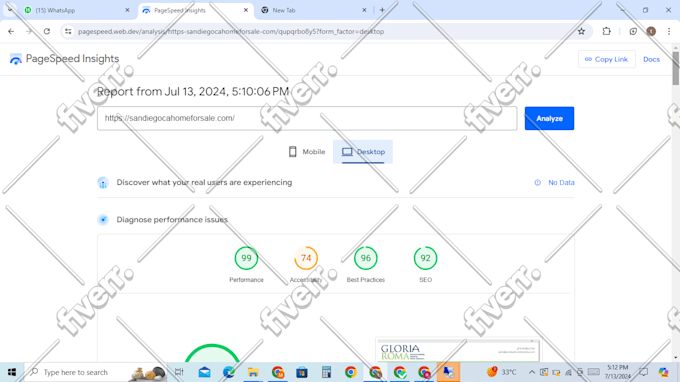Image resolution: width=680 pixels, height=382 pixels.
Task: Open tab search dropdown arrow in Chrome
Action: click(10, 10)
